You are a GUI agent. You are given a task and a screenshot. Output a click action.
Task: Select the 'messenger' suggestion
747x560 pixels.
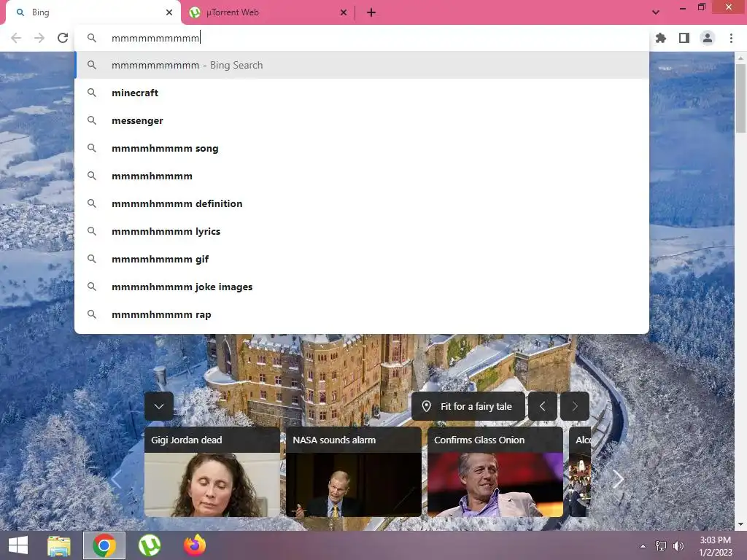362,120
